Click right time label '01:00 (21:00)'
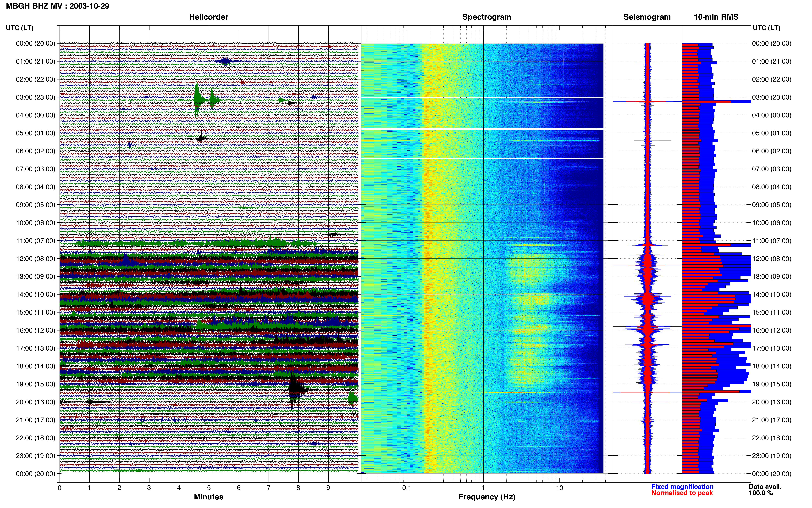This screenshot has width=812, height=508. point(772,61)
